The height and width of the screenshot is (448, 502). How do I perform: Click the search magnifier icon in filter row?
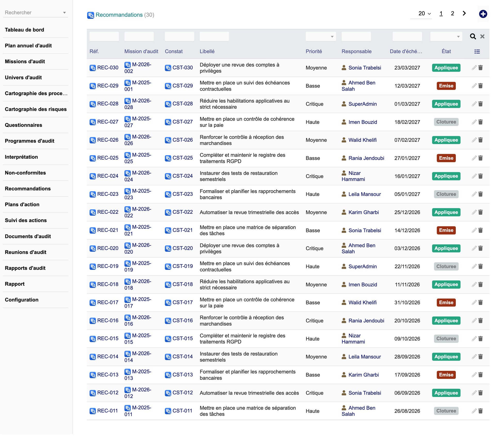473,36
